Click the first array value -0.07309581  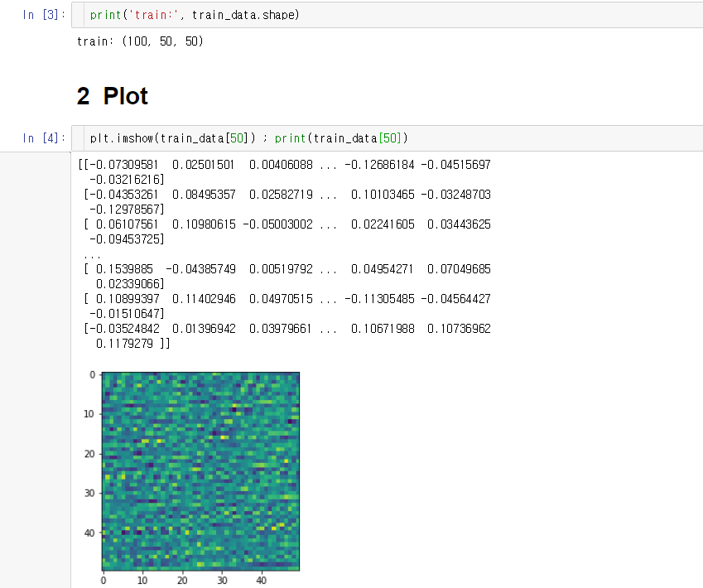click(124, 165)
